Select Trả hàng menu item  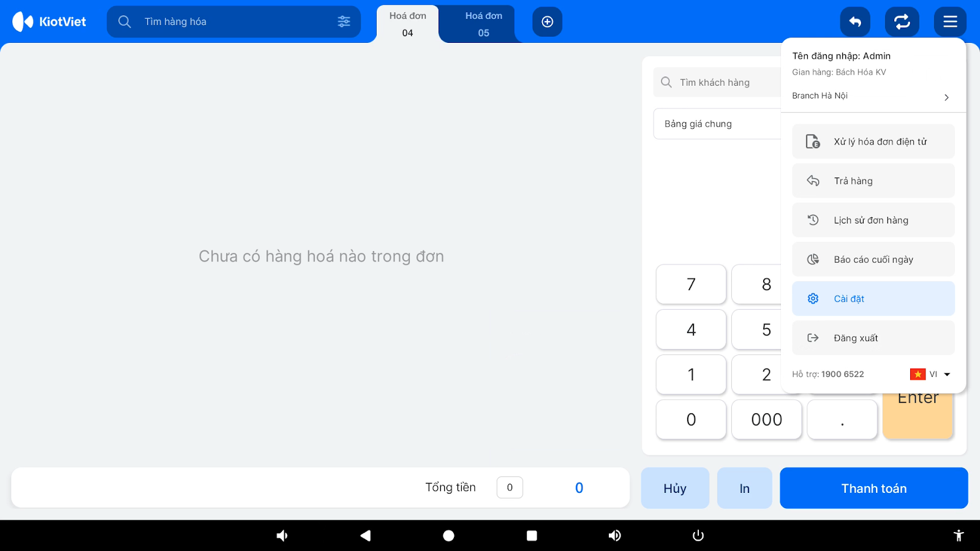point(873,181)
